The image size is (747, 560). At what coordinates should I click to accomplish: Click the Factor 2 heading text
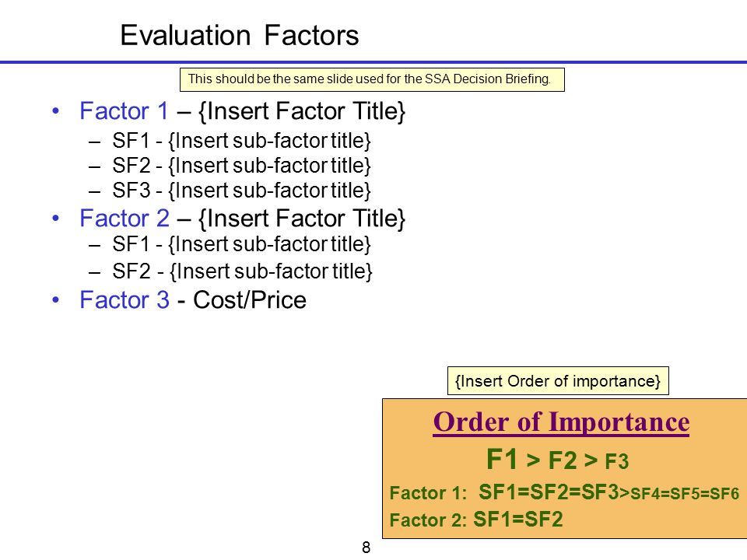[x=124, y=218]
